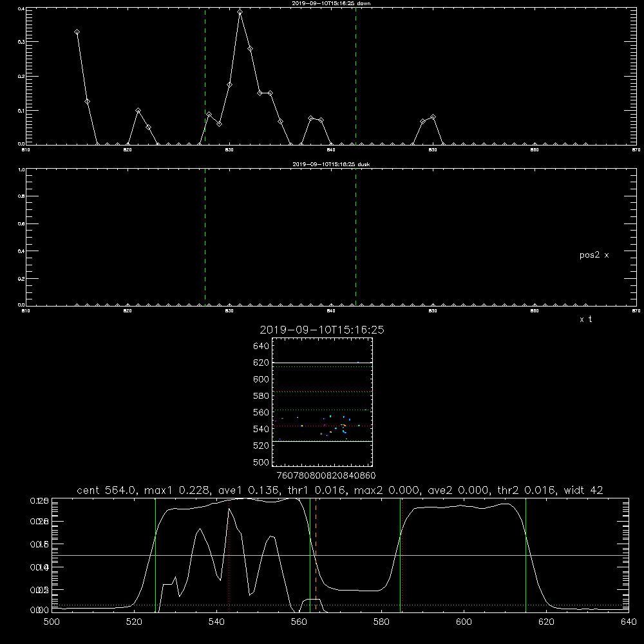
Task: Click the left green dashed line in dusk plot
Action: [x=205, y=237]
